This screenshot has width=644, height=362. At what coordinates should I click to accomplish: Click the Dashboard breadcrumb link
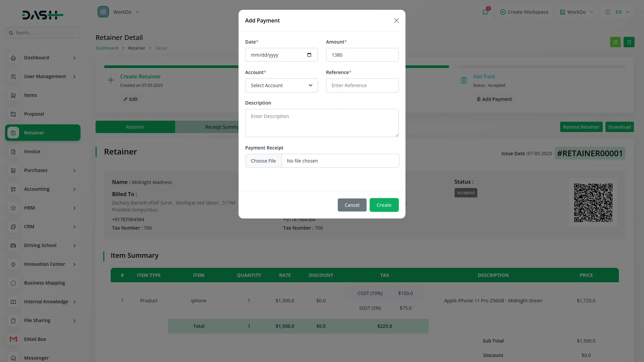(x=107, y=48)
